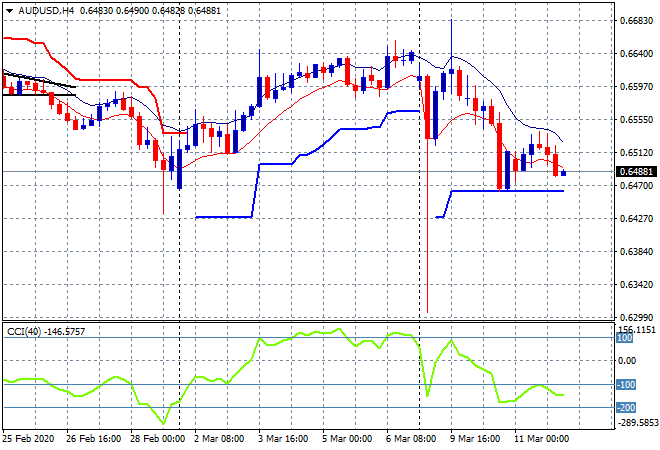
Task: Click the 3 Mar 16:00 time label
Action: click(283, 439)
